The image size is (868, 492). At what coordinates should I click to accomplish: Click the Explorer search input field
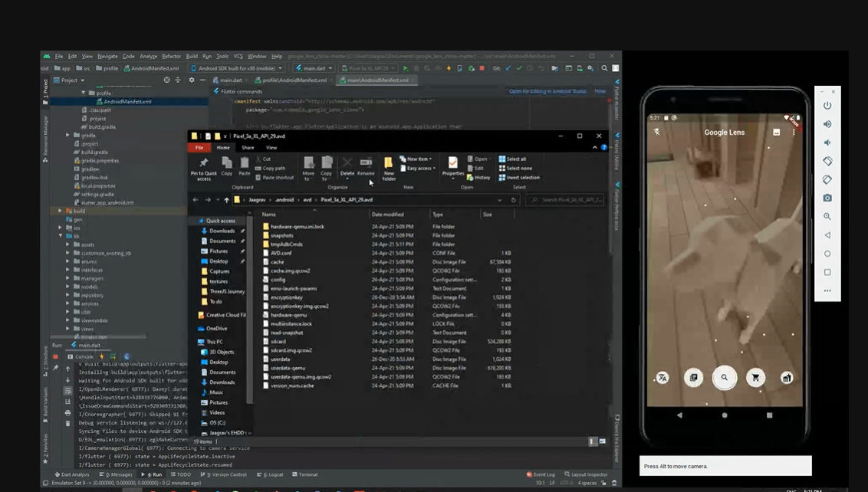(566, 200)
